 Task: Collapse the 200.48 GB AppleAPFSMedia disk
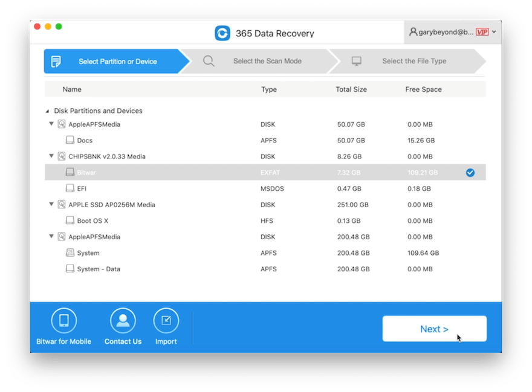[x=51, y=236]
